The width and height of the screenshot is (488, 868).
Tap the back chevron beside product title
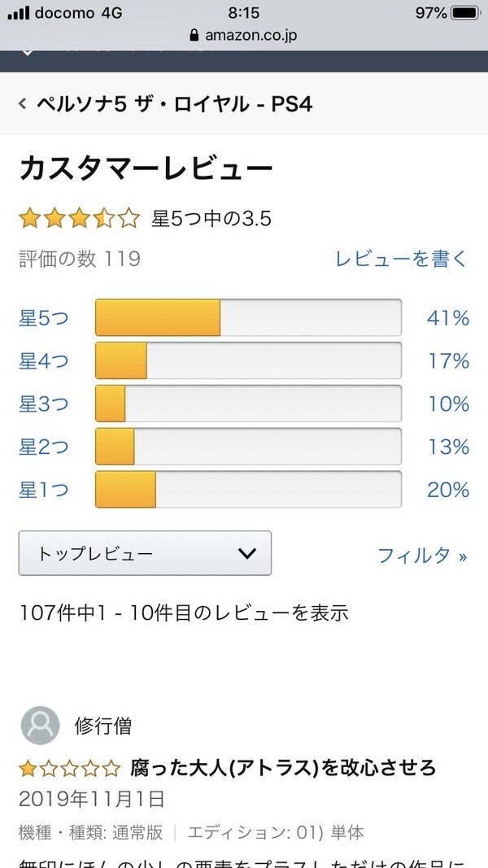point(23,104)
